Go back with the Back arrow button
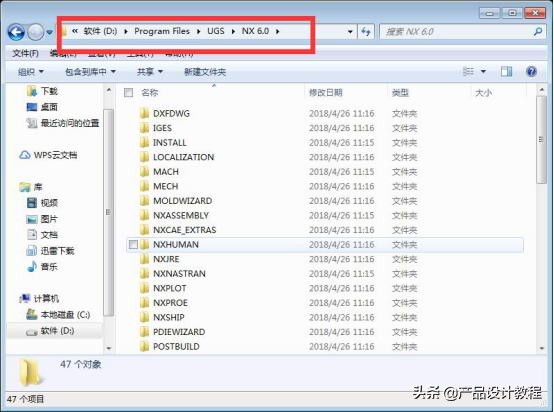The height and width of the screenshot is (412, 554). pyautogui.click(x=16, y=32)
